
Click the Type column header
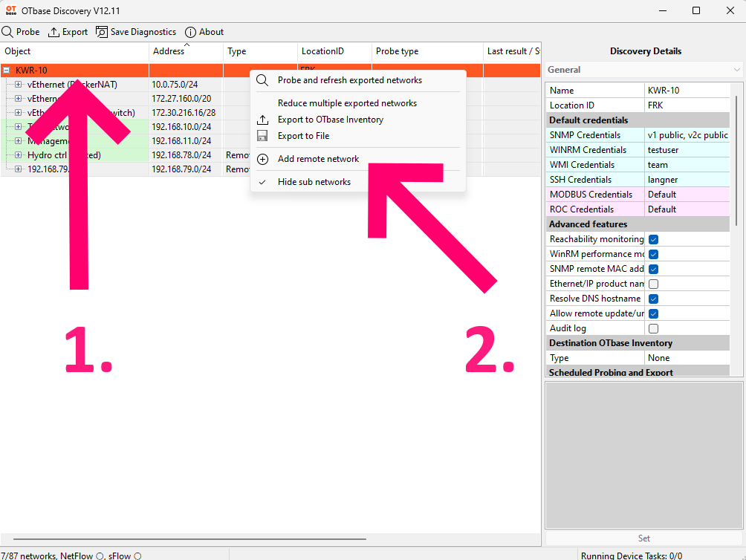click(260, 51)
